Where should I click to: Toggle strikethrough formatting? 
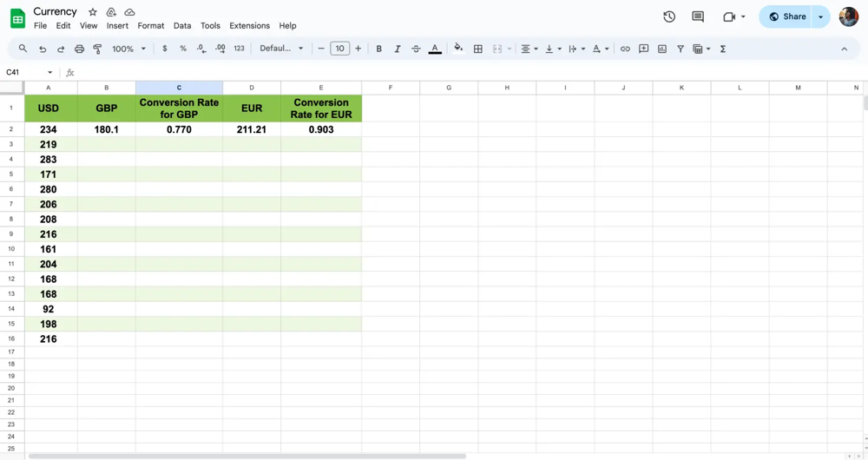416,49
